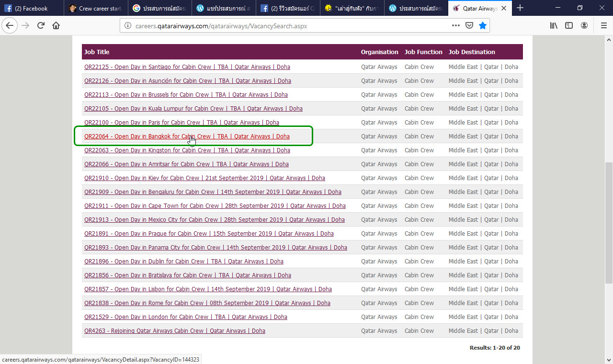Minimize the Firefox window
Screen dimensions: 613x364
tap(558, 8)
